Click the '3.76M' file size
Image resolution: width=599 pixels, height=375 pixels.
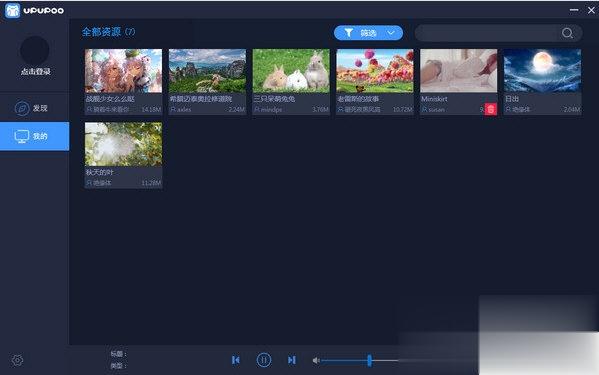320,110
